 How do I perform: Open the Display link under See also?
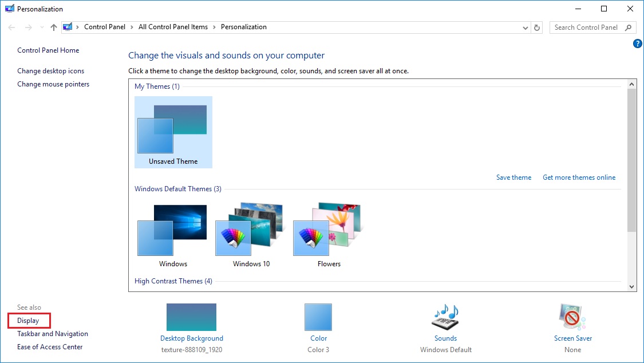point(28,320)
